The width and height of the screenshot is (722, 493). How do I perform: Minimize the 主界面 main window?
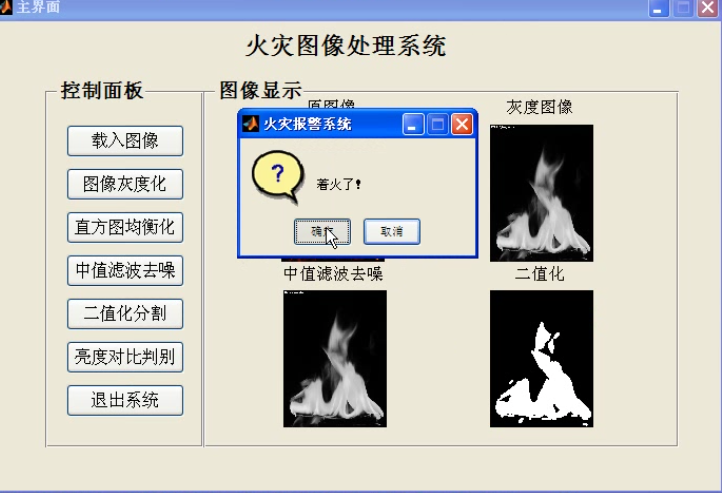pos(658,8)
